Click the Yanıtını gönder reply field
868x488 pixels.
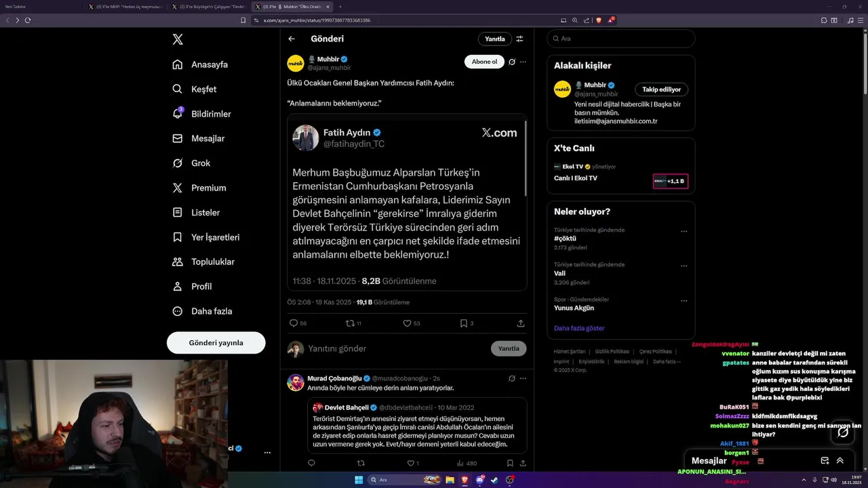click(397, 348)
